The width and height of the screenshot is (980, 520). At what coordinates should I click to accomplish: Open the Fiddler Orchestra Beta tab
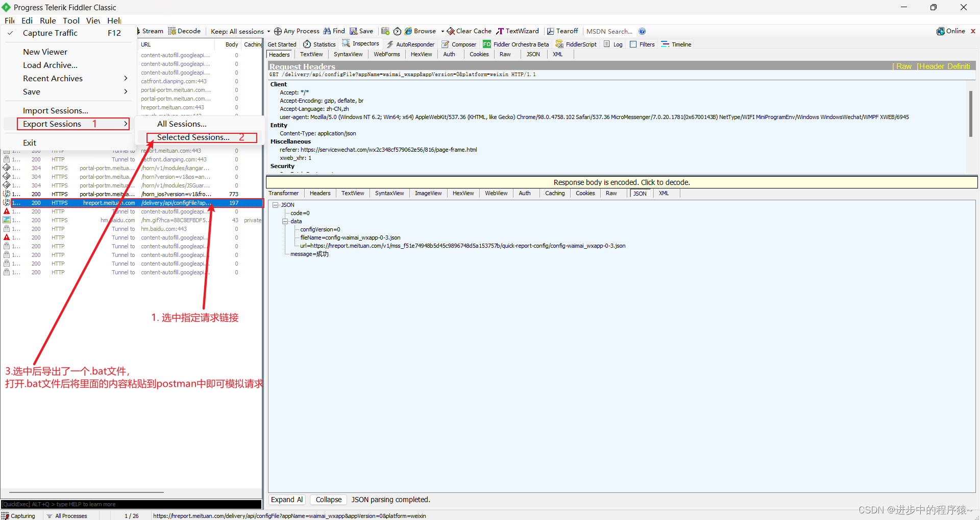[x=516, y=44]
